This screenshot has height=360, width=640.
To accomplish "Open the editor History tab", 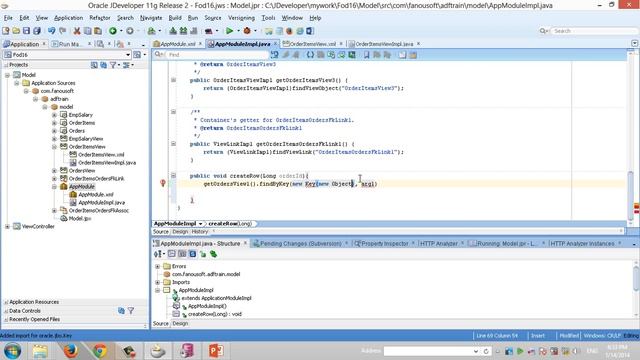I will pos(200,232).
